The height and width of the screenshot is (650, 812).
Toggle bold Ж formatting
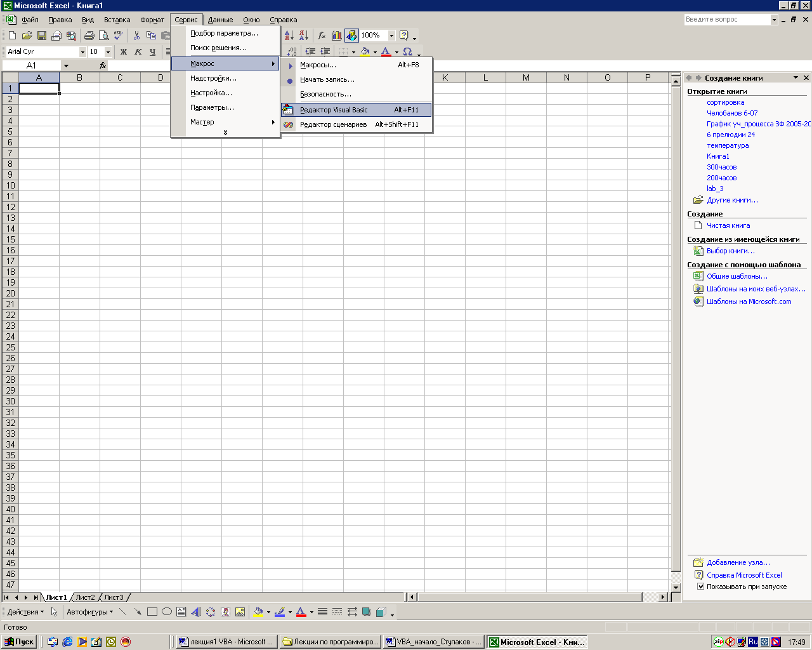click(x=123, y=51)
